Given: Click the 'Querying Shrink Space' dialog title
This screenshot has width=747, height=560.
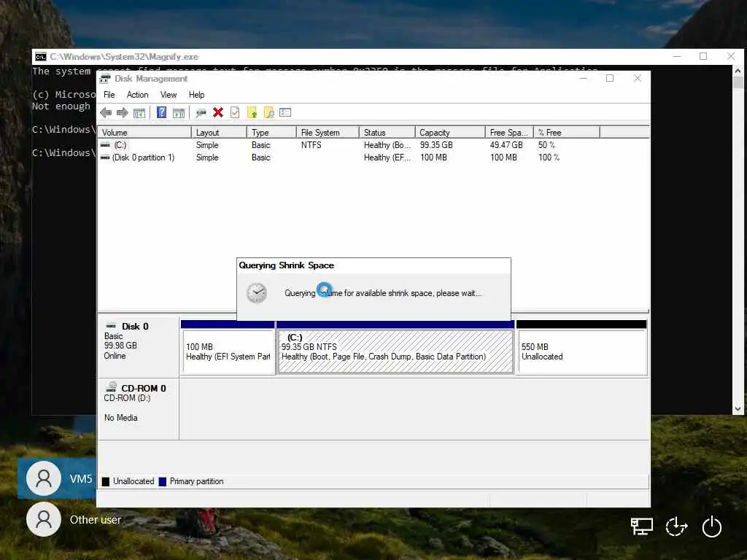Looking at the screenshot, I should point(286,265).
